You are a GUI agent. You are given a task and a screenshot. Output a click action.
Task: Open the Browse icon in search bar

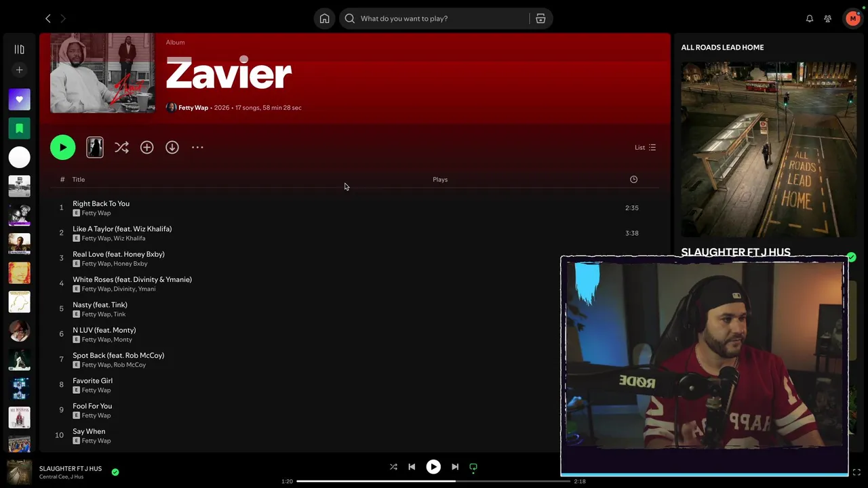[x=540, y=18]
